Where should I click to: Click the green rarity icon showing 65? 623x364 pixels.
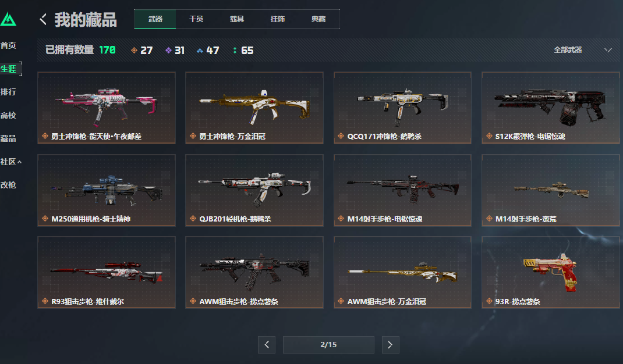[x=235, y=51]
